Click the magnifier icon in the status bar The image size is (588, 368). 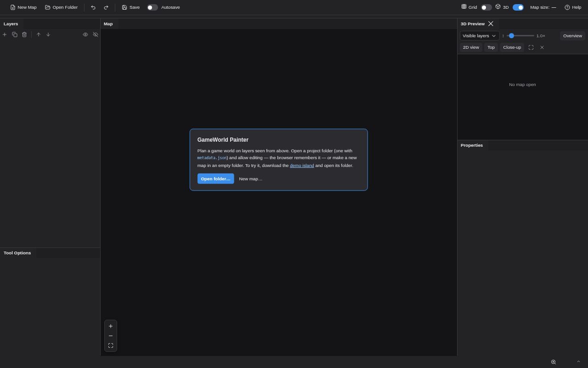coord(554,362)
